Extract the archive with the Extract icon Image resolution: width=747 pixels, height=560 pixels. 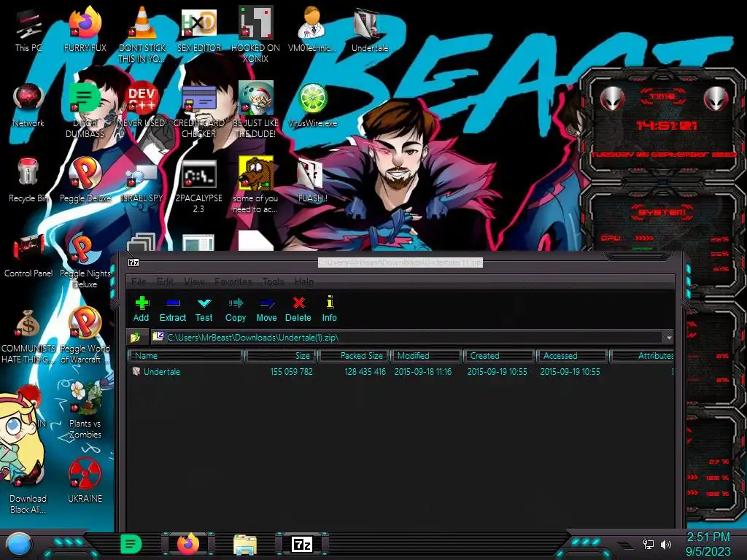pyautogui.click(x=172, y=308)
